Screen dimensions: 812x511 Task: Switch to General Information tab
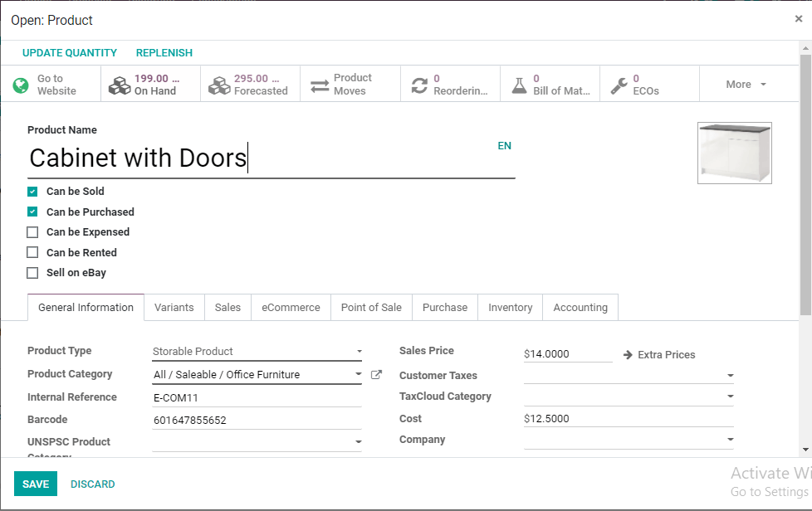click(86, 307)
